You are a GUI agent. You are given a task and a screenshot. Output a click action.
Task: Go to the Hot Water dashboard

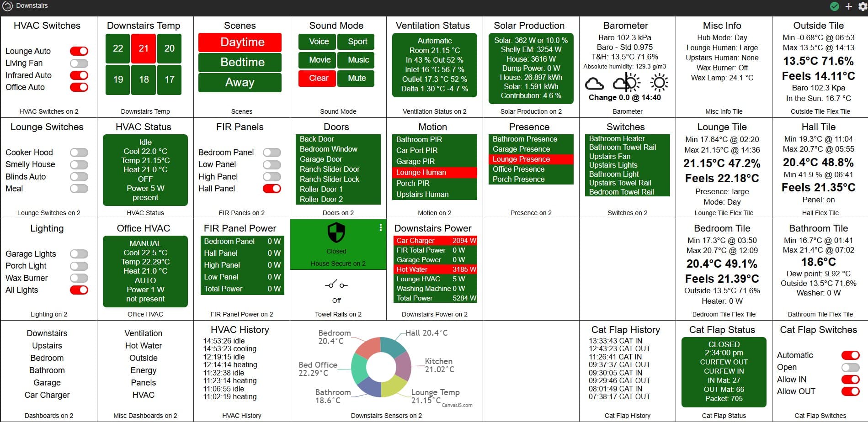[144, 346]
